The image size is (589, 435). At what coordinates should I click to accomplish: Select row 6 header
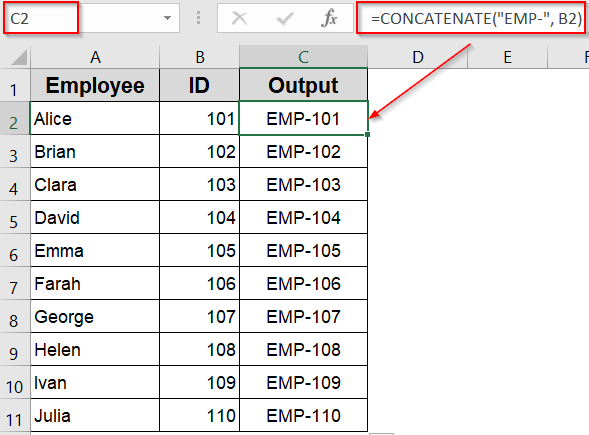15,251
